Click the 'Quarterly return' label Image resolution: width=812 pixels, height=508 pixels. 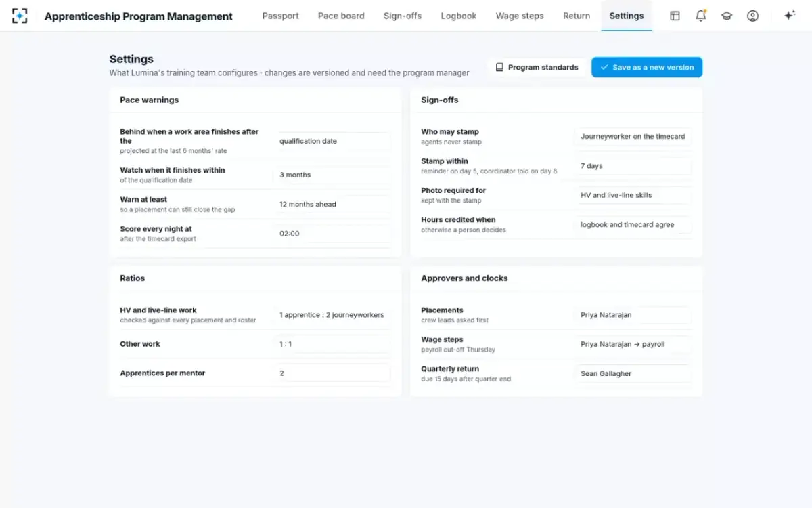pyautogui.click(x=450, y=369)
